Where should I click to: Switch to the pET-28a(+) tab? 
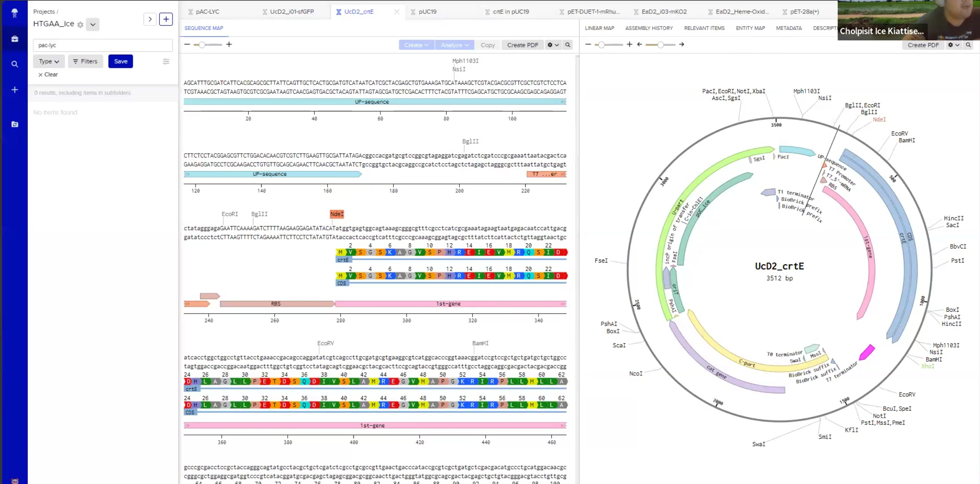(804, 12)
